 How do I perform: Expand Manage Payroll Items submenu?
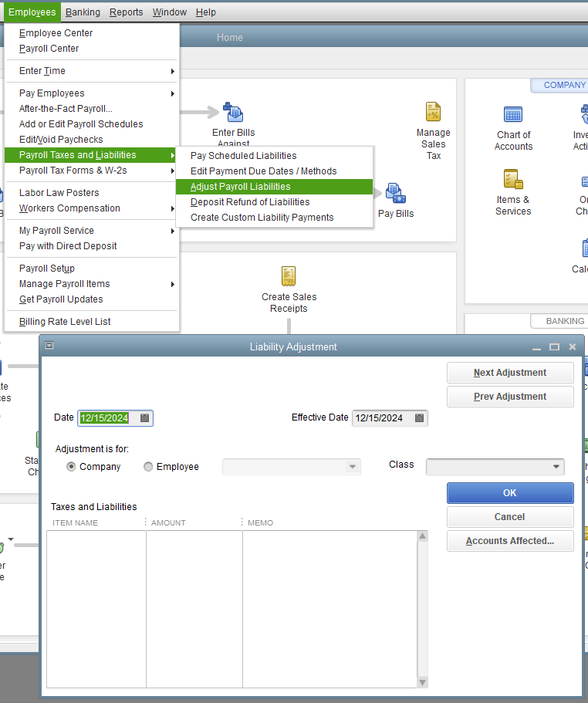point(173,284)
